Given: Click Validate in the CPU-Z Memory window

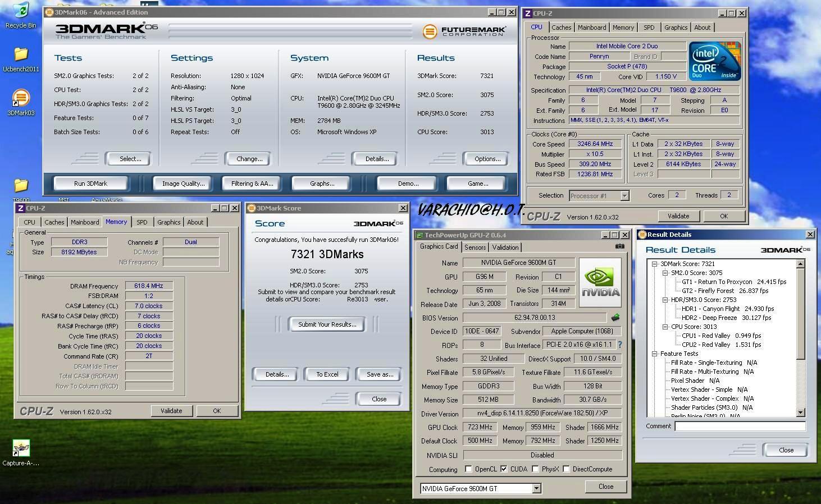Looking at the screenshot, I should (x=171, y=411).
